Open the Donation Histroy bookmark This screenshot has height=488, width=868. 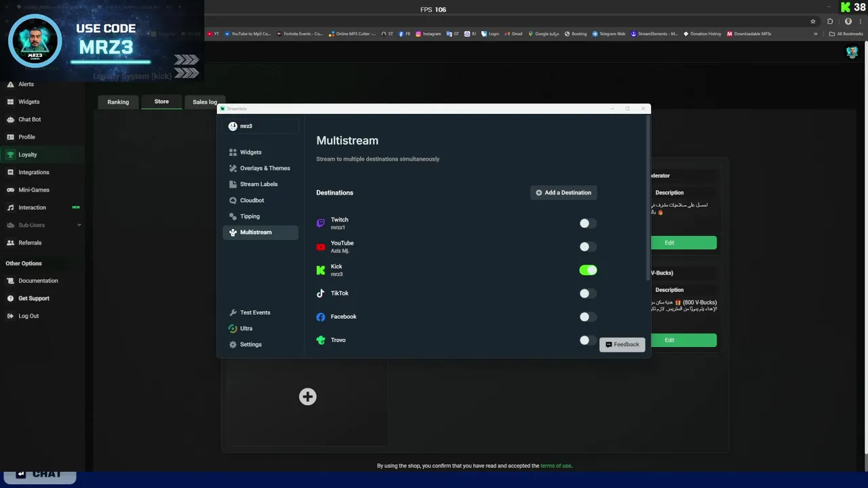tap(702, 34)
